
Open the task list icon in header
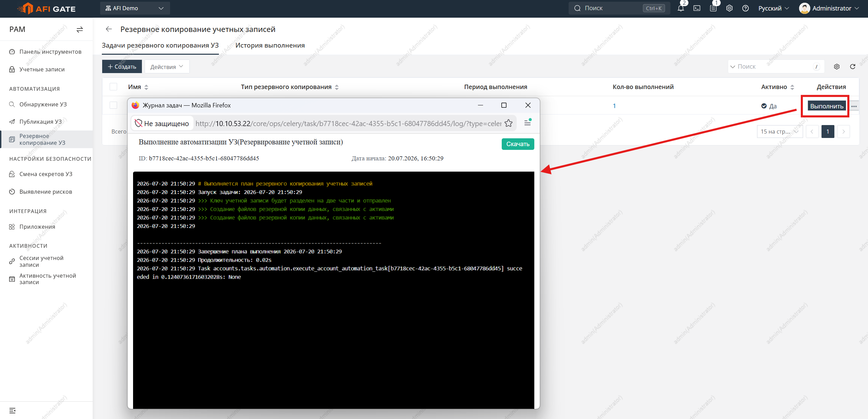pos(713,8)
